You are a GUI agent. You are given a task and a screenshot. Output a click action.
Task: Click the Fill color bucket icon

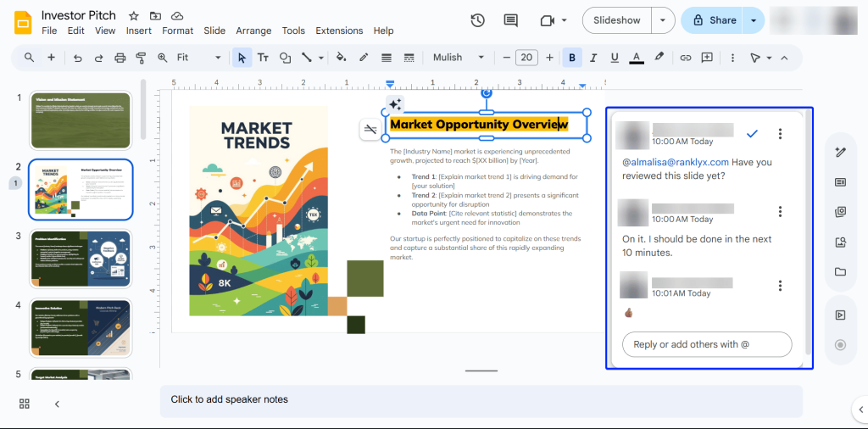coord(341,58)
